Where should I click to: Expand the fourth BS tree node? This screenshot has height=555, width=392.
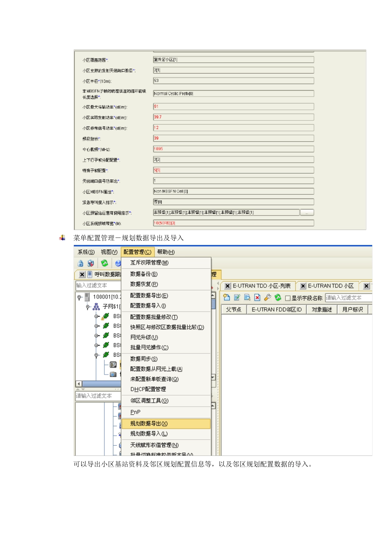[97, 345]
